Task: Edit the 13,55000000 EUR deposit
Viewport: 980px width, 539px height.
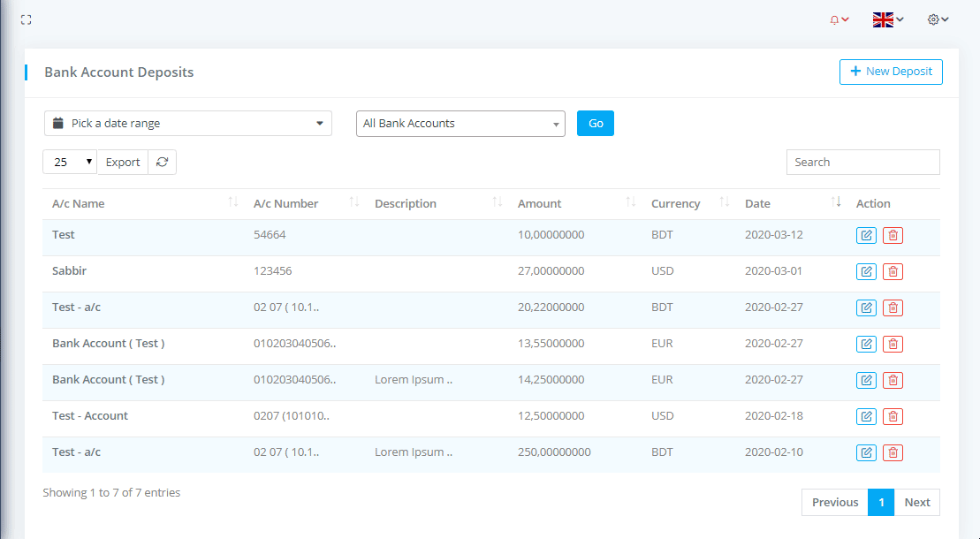Action: [866, 344]
